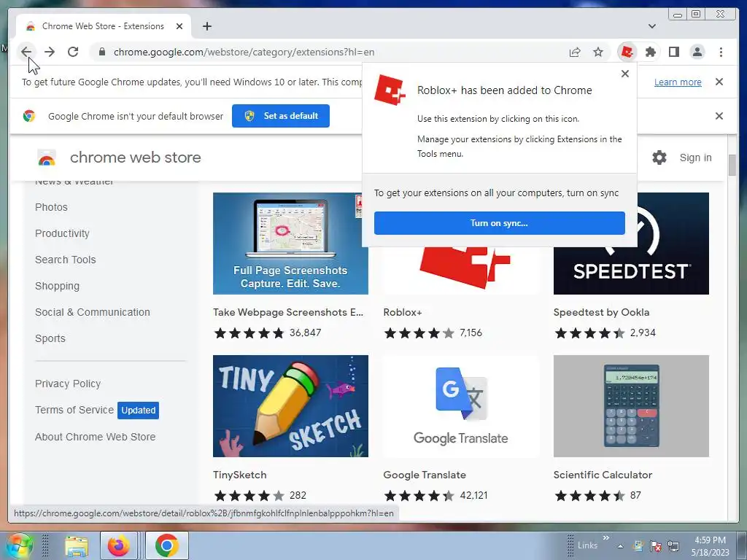Click the Turn on sync button
Viewport: 747px width, 560px height.
(x=499, y=223)
